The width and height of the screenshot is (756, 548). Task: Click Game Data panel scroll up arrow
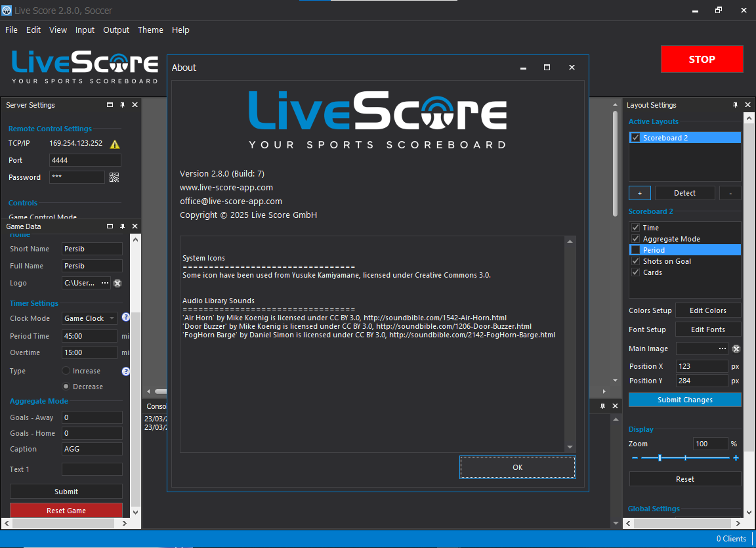(x=135, y=240)
